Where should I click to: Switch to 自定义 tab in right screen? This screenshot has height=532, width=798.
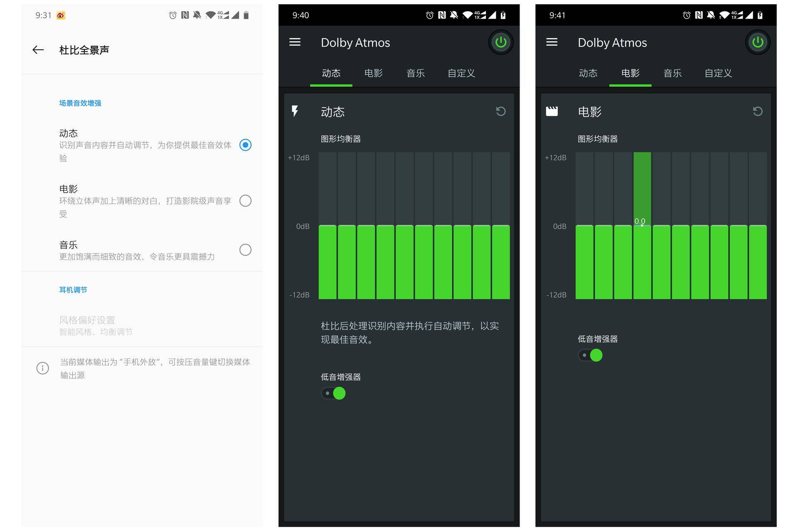(x=718, y=74)
